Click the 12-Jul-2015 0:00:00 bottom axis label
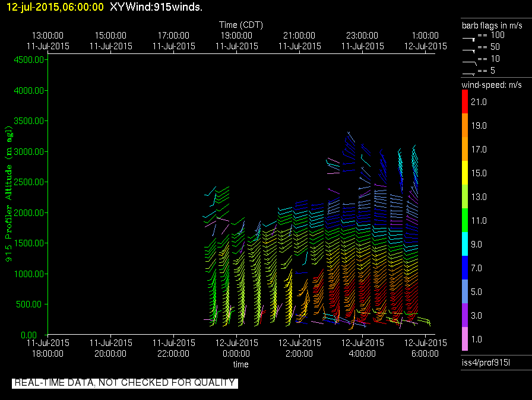The height and width of the screenshot is (400, 532). 236,348
